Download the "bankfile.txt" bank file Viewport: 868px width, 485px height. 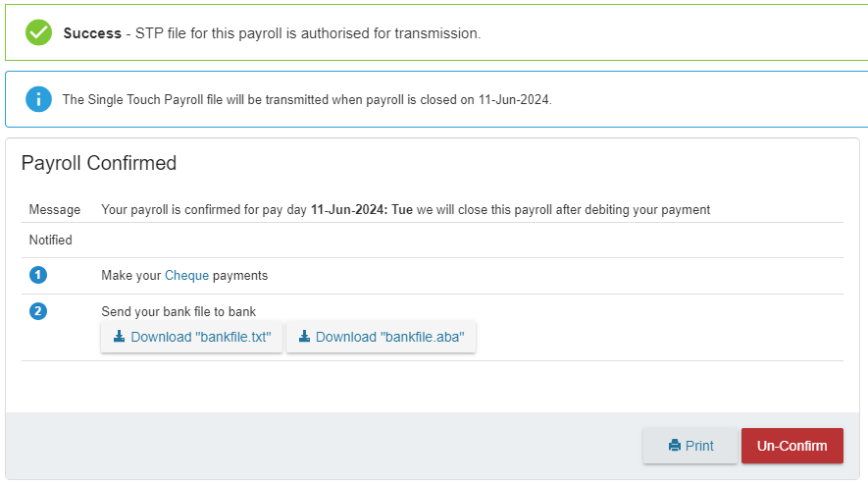coord(191,337)
